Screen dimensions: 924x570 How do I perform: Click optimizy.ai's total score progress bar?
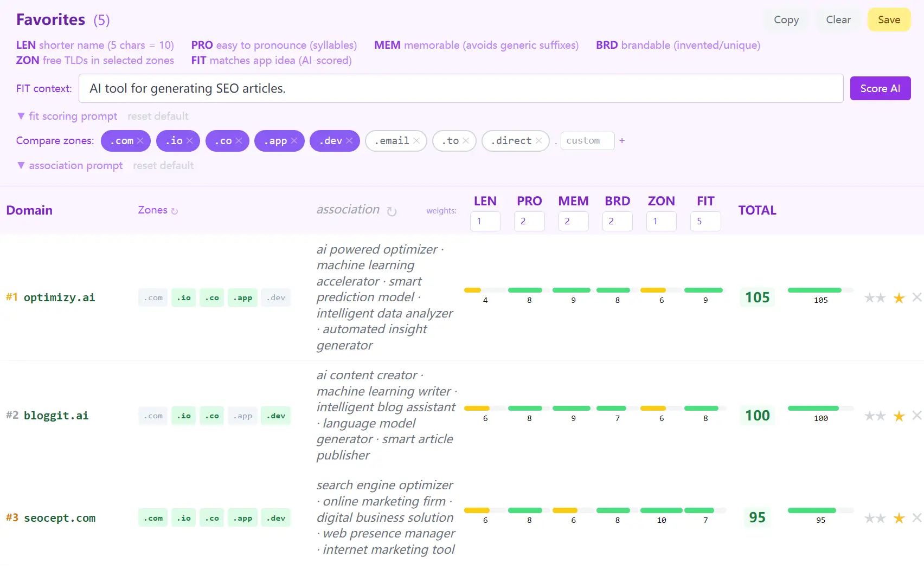(x=820, y=290)
